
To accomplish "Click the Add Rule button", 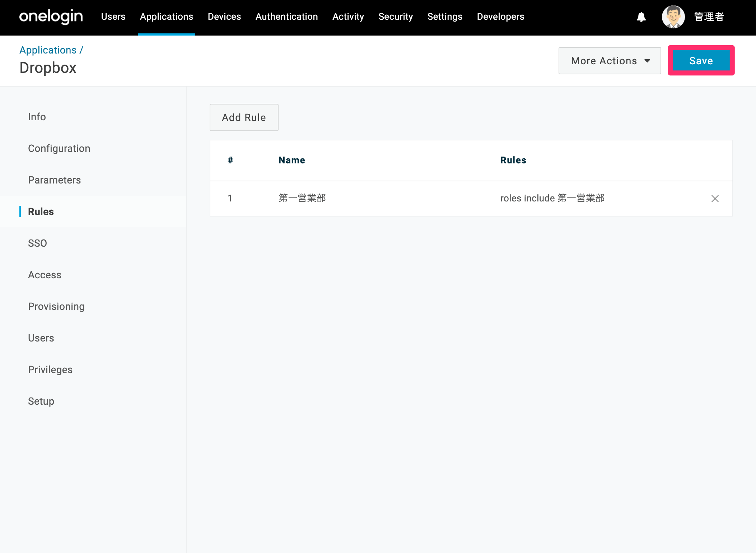I will [x=244, y=117].
